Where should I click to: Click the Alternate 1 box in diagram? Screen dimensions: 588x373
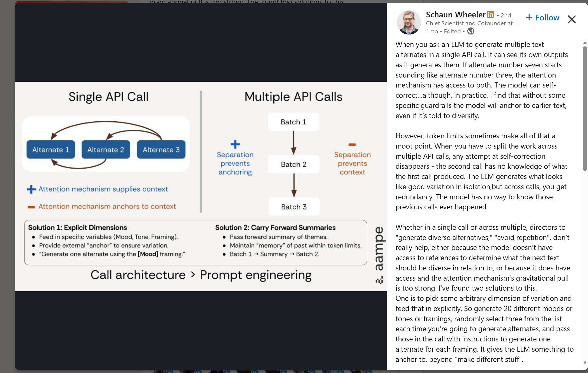[51, 150]
